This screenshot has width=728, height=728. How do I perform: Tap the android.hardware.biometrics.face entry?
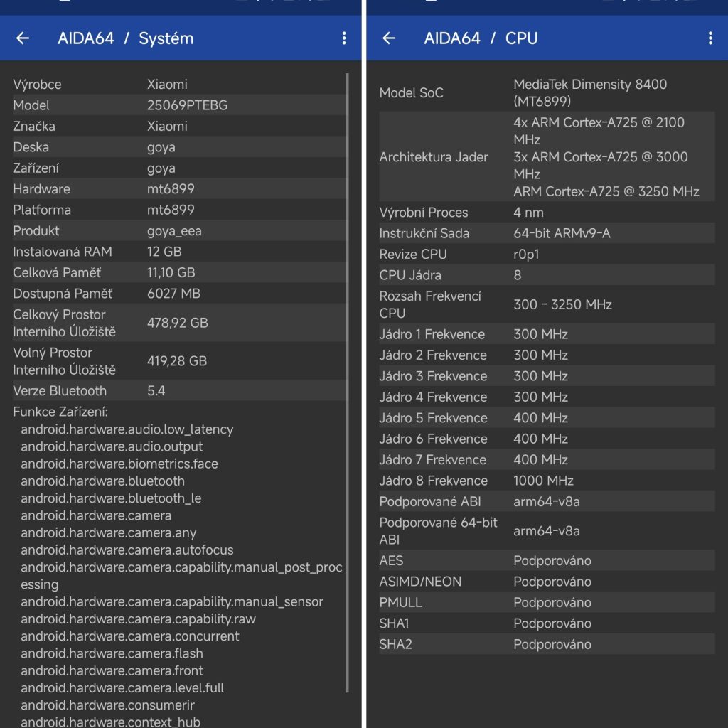(119, 464)
